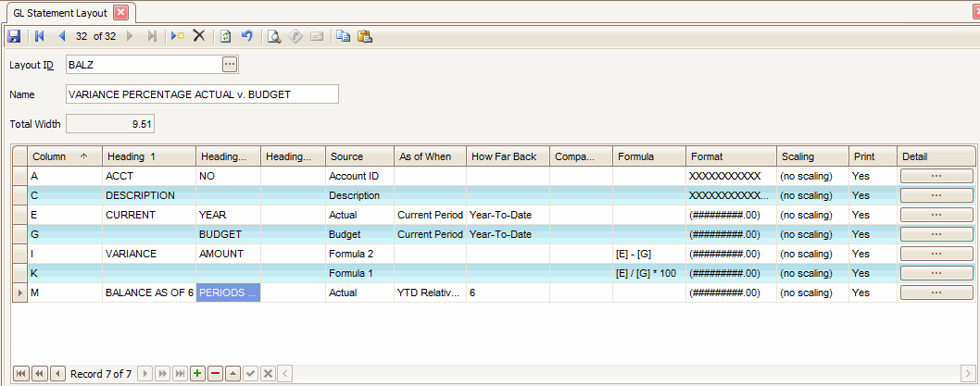Go to the first layout record

click(40, 37)
